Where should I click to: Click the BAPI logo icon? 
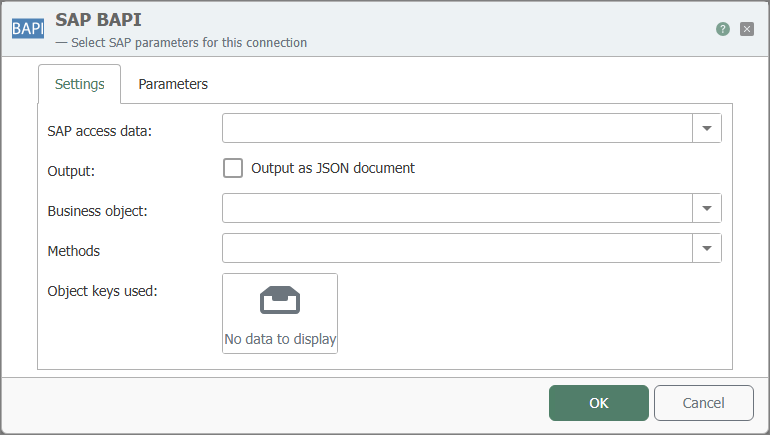(x=28, y=28)
